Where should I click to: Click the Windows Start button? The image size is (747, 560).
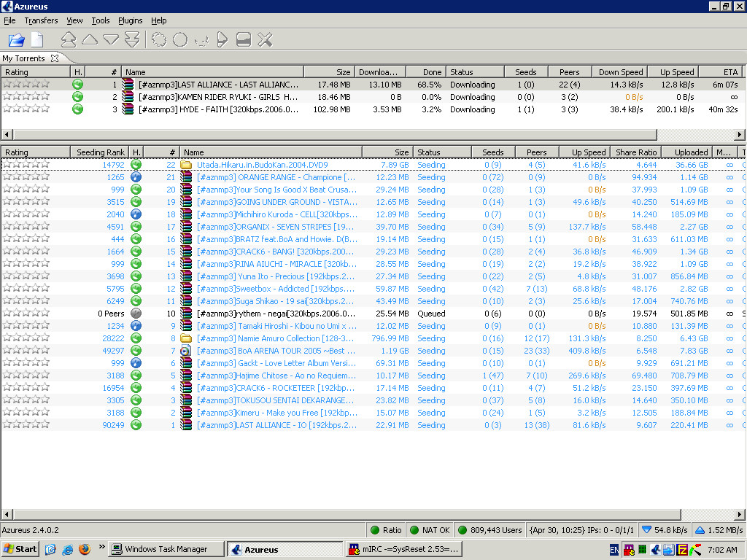tap(20, 549)
